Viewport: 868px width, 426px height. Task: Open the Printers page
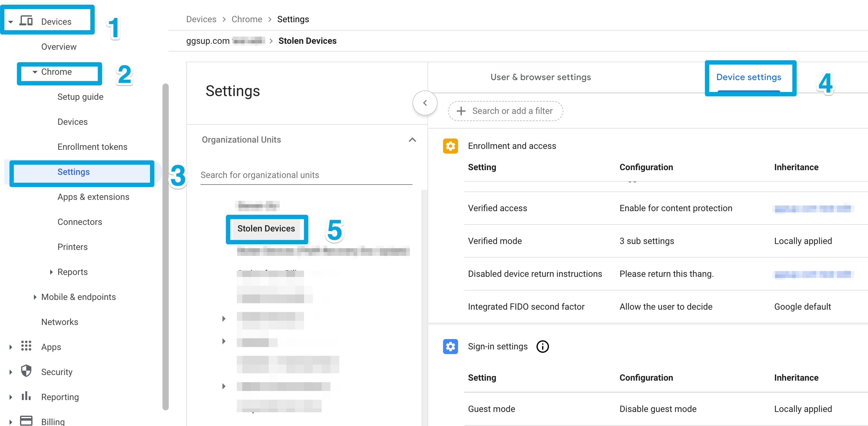(72, 247)
